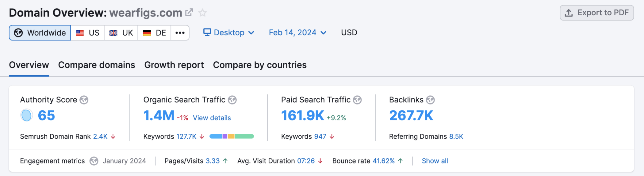
Task: Click Show all engagement metrics link
Action: pos(435,161)
